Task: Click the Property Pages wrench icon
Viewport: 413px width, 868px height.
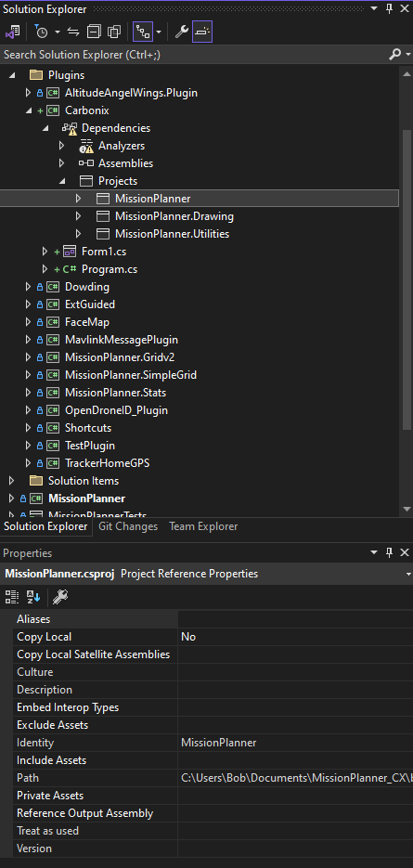Action: tap(59, 596)
